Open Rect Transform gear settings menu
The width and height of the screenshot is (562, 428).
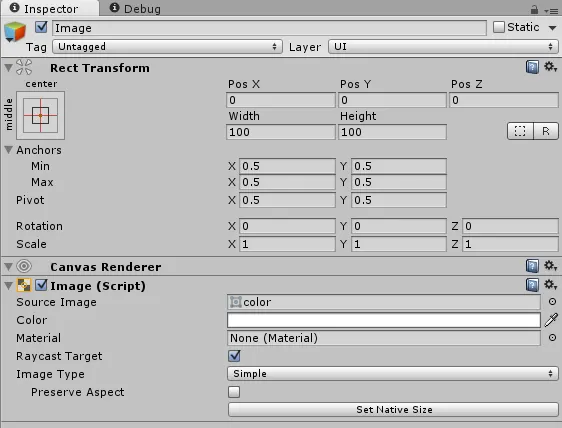pyautogui.click(x=550, y=67)
